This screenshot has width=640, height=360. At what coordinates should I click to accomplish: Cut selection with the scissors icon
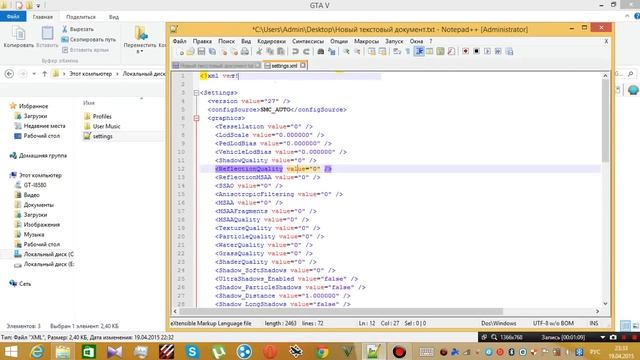click(x=259, y=51)
